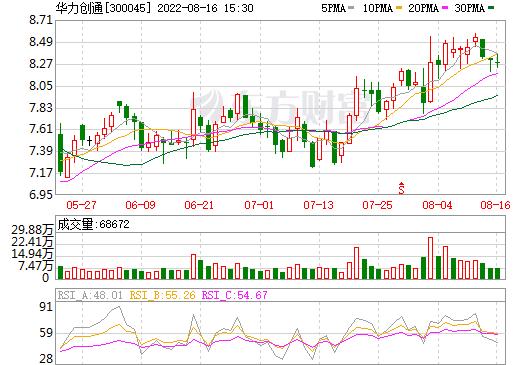520x365 pixels.
Task: Click the date label 07-25
Action: tap(377, 205)
